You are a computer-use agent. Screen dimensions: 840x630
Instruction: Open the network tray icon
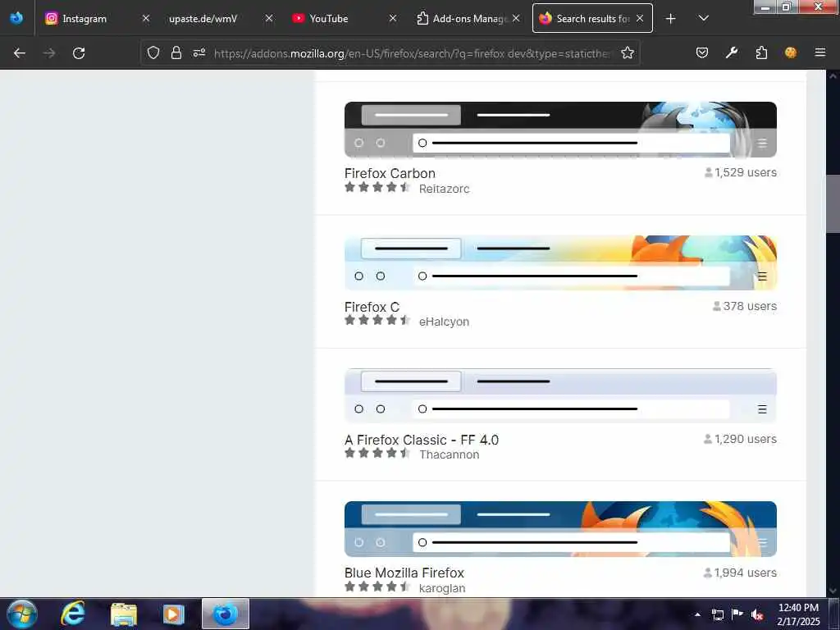(717, 614)
